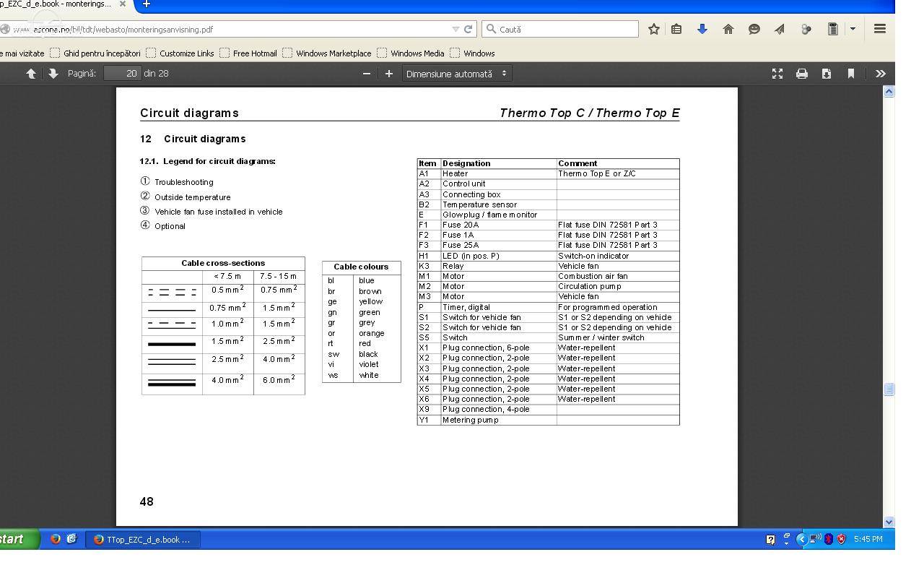Open Customize Links bookmark

click(180, 53)
